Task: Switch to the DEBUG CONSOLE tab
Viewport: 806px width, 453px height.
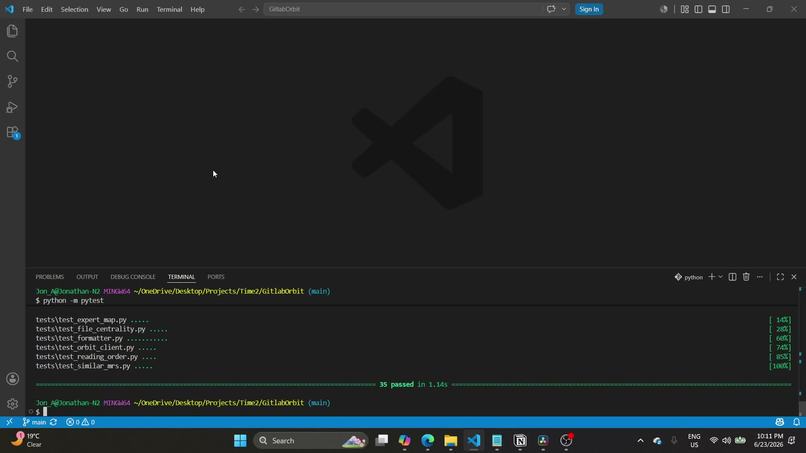Action: 133,277
